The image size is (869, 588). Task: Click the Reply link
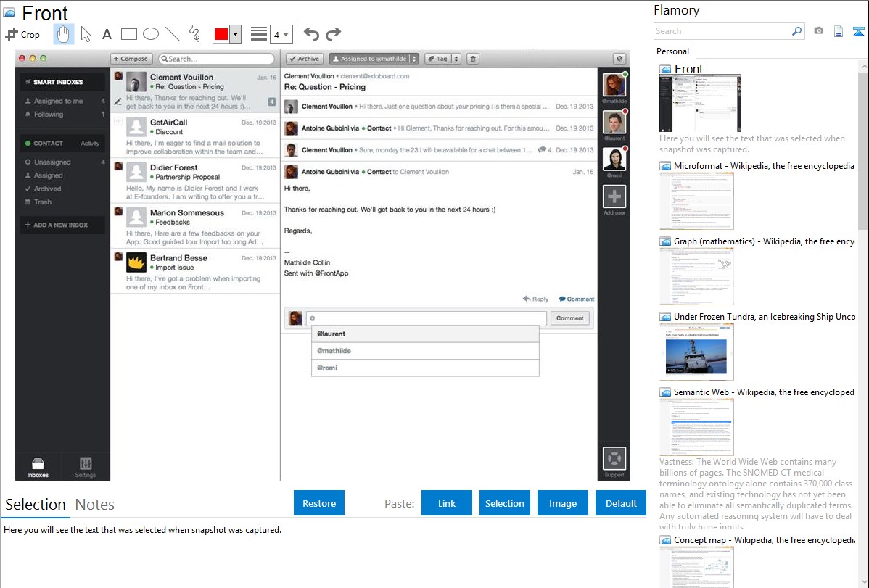tap(535, 299)
